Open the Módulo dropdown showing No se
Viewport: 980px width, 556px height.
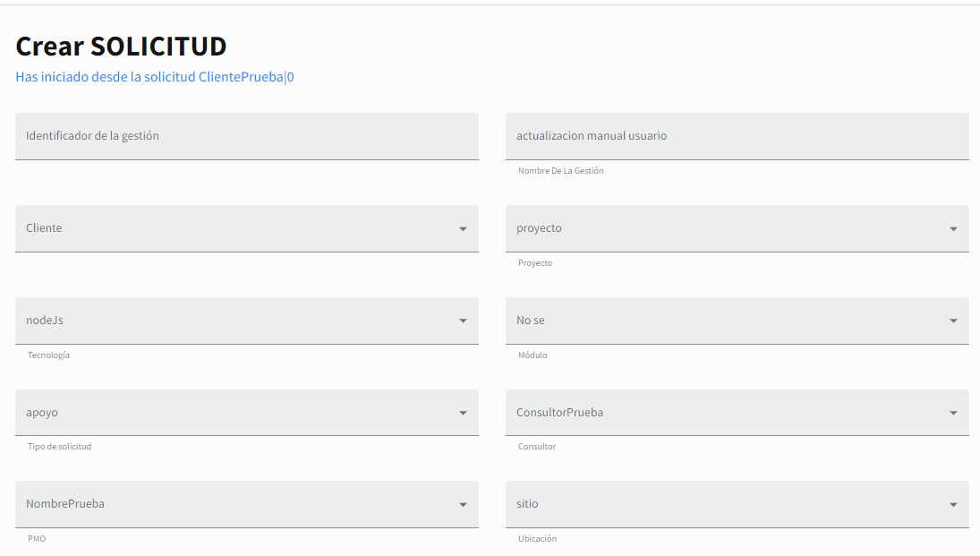(x=737, y=321)
